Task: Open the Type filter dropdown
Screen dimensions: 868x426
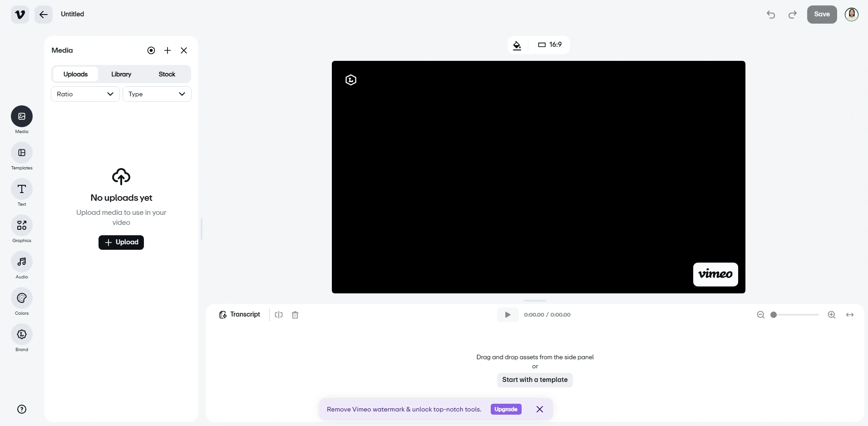Action: click(157, 94)
